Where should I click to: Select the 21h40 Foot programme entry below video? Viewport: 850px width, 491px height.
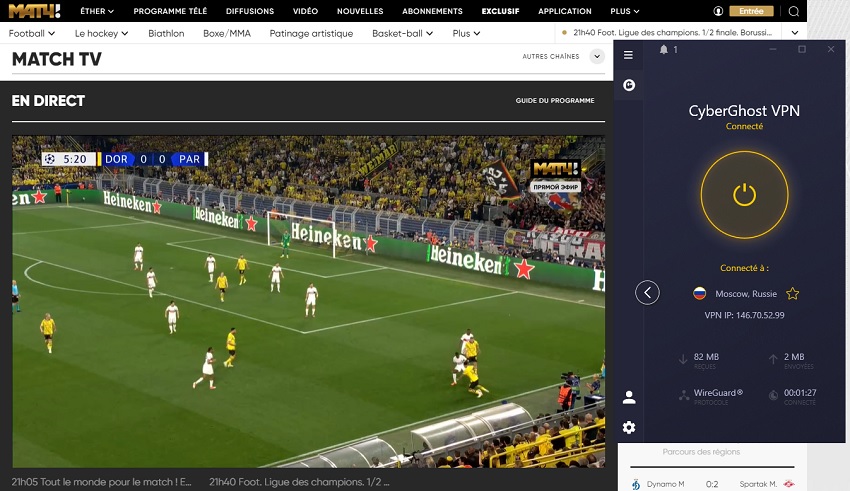pos(299,482)
